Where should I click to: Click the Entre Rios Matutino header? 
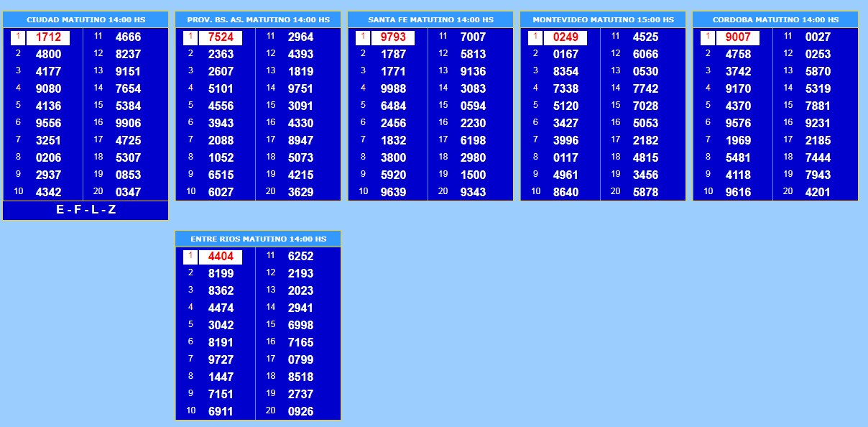coord(258,239)
